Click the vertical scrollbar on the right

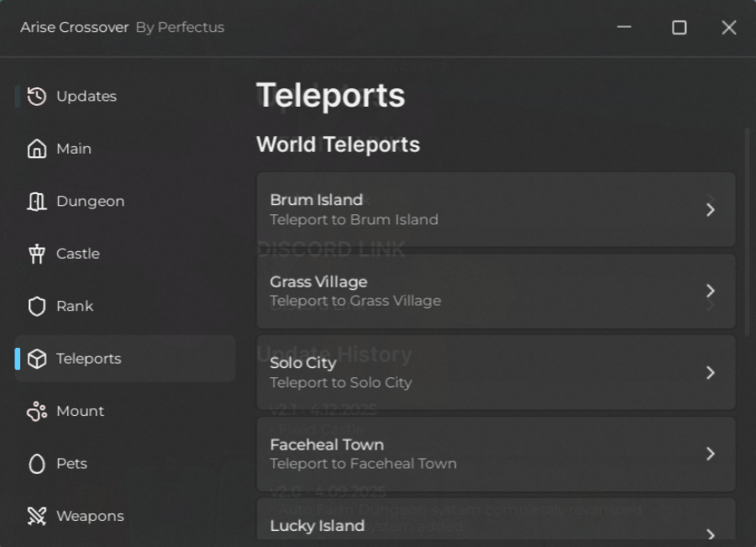point(748,233)
